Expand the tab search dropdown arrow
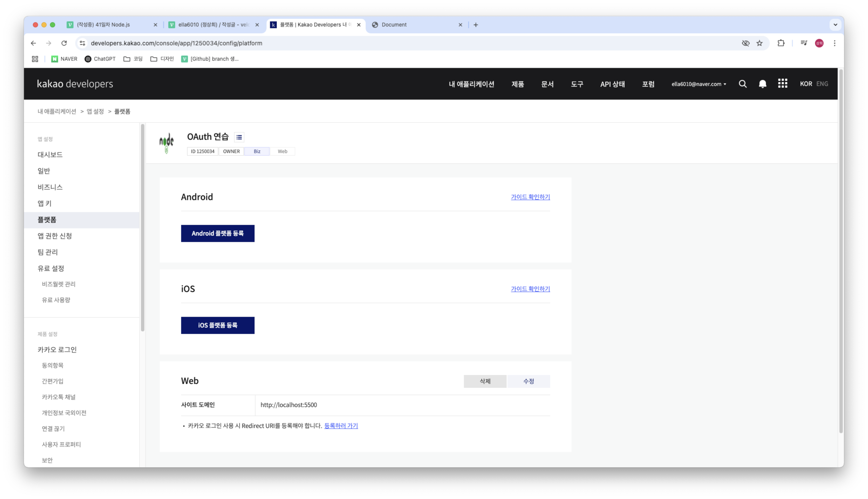 tap(836, 25)
